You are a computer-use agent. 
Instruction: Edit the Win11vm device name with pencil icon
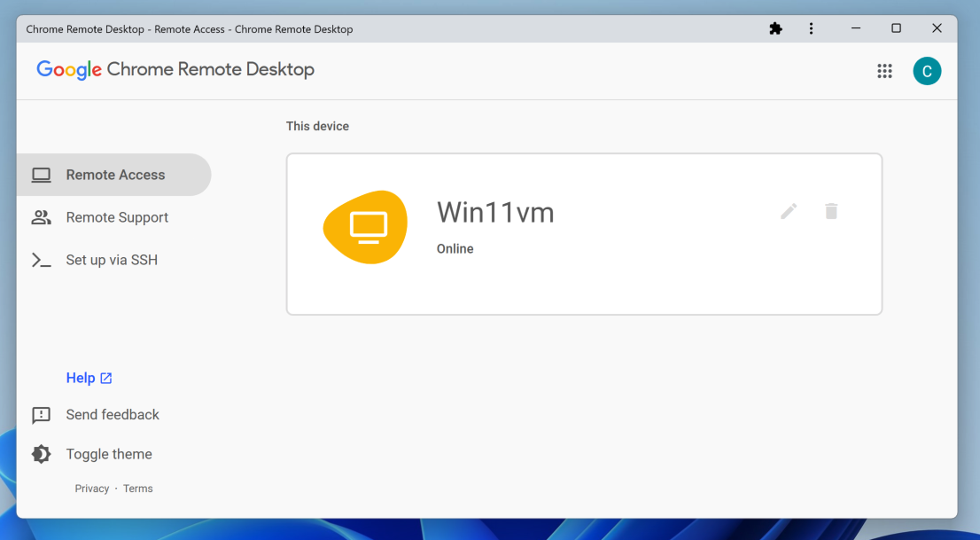(789, 211)
